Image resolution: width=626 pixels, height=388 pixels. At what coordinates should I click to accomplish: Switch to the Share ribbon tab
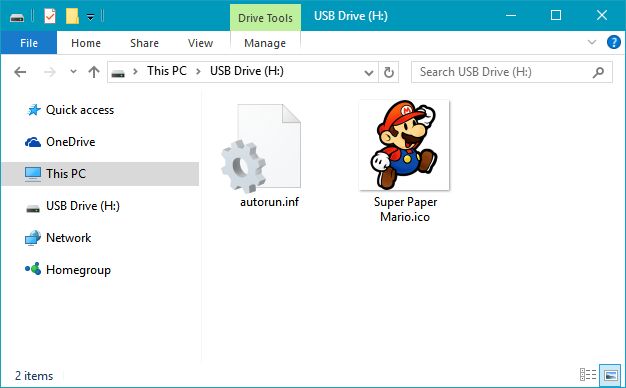point(144,43)
